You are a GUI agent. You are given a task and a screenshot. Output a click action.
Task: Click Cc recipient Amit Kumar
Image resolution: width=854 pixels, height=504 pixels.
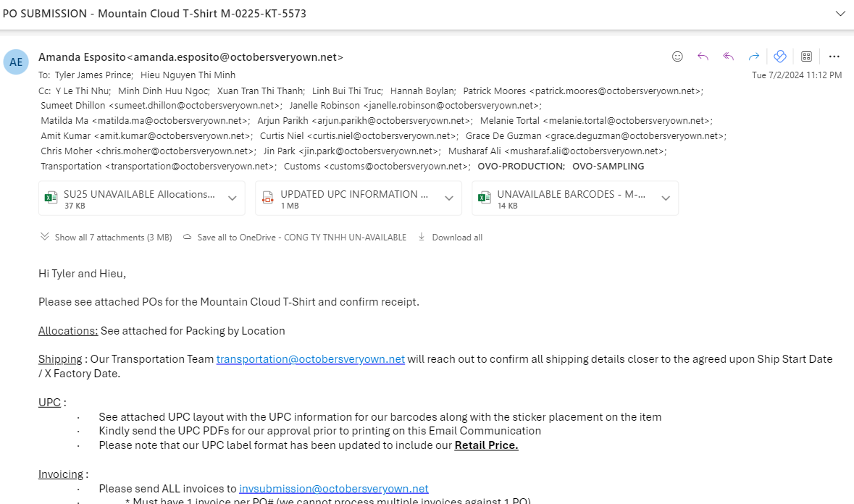(146, 136)
